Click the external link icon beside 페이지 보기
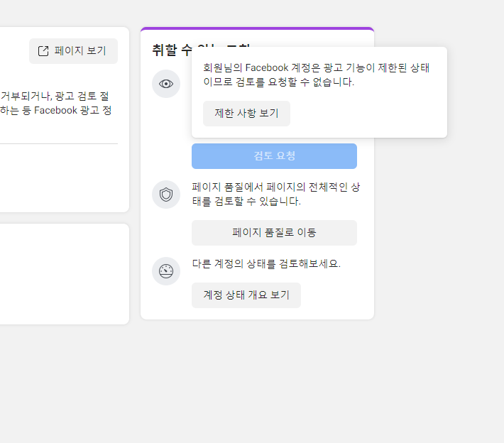This screenshot has width=504, height=443. (x=43, y=51)
